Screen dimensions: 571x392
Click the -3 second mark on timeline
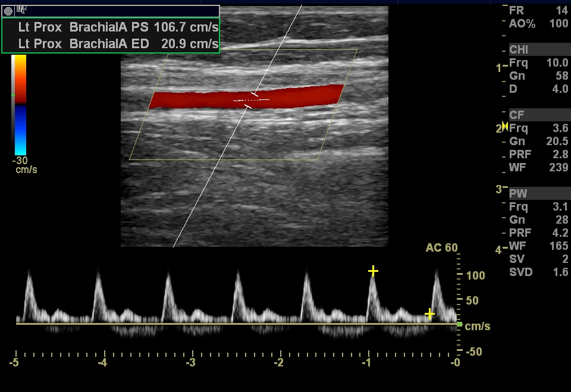coord(190,362)
